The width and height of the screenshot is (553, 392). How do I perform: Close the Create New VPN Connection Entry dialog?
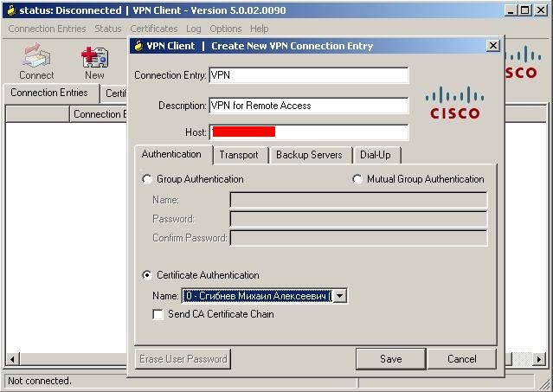pyautogui.click(x=493, y=46)
